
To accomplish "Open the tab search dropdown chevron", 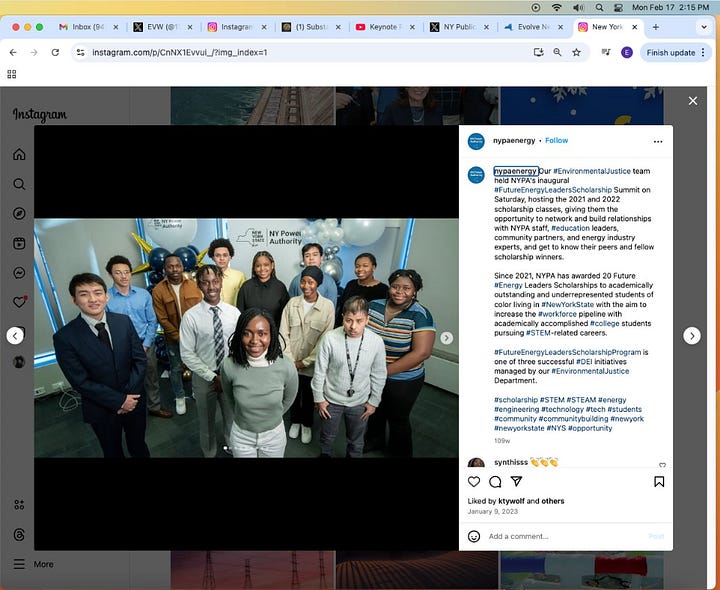I will [x=704, y=27].
